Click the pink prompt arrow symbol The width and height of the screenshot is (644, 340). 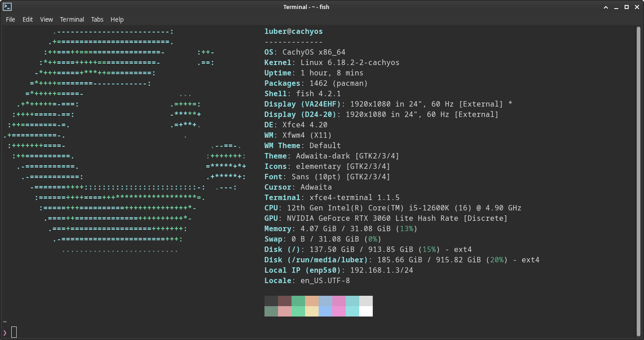pos(5,332)
